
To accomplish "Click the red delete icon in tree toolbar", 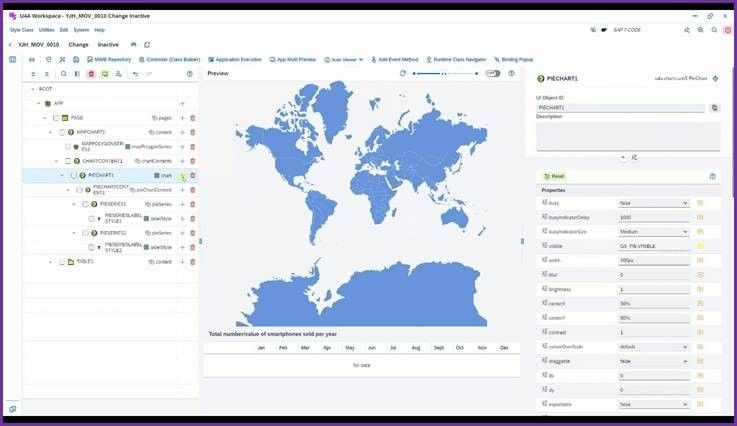I will 91,74.
